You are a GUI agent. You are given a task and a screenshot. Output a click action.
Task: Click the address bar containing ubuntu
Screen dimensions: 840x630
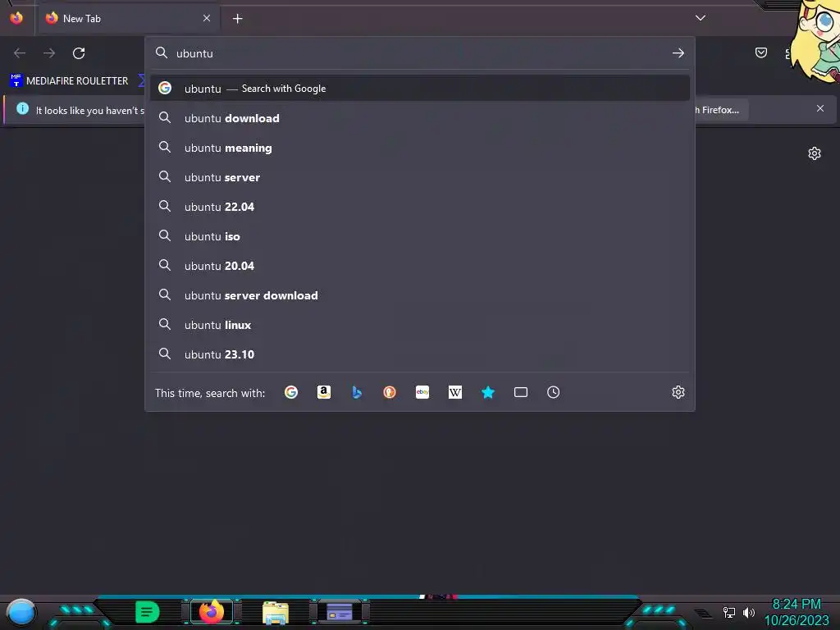[420, 53]
